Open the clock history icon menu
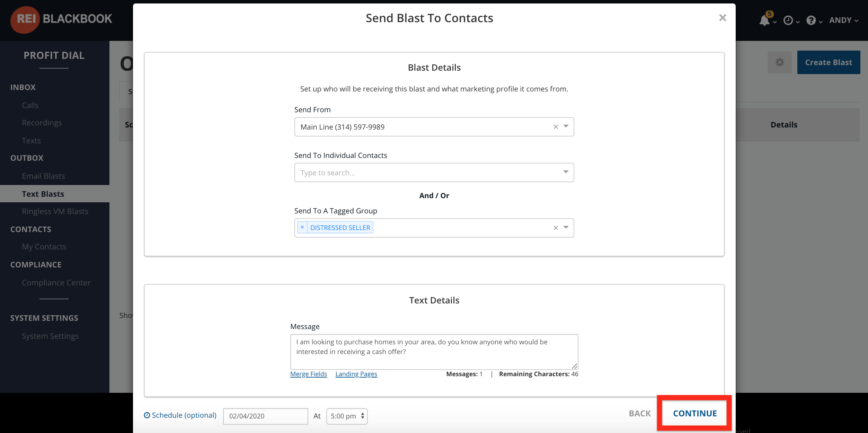The height and width of the screenshot is (433, 868). 788,20
